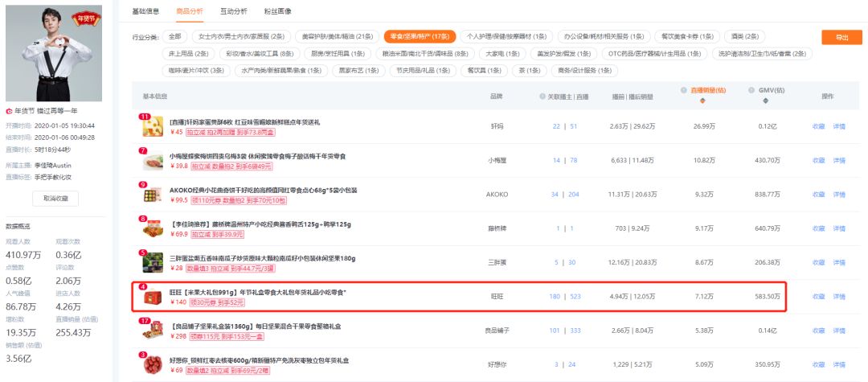Open the 轩妈蛋黄酥 product thumbnail

tap(153, 127)
